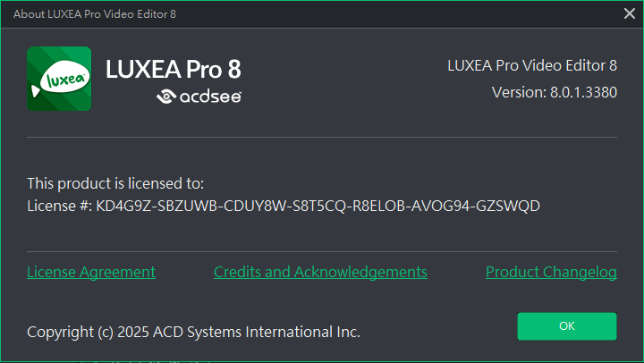Confirm with the OK button
644x363 pixels.
pyautogui.click(x=567, y=326)
